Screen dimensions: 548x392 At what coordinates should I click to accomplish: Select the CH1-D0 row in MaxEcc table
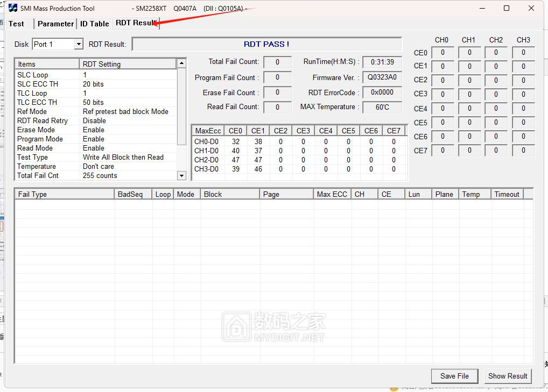pos(300,151)
